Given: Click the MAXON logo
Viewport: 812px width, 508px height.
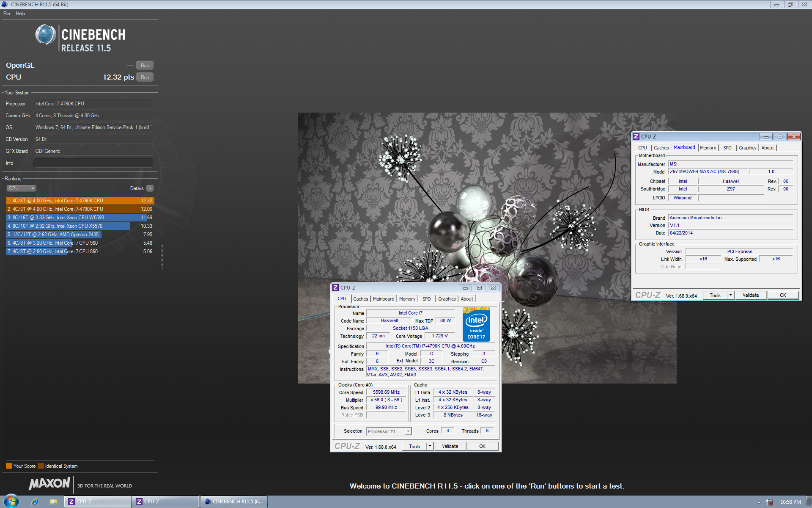Looking at the screenshot, I should (x=49, y=483).
